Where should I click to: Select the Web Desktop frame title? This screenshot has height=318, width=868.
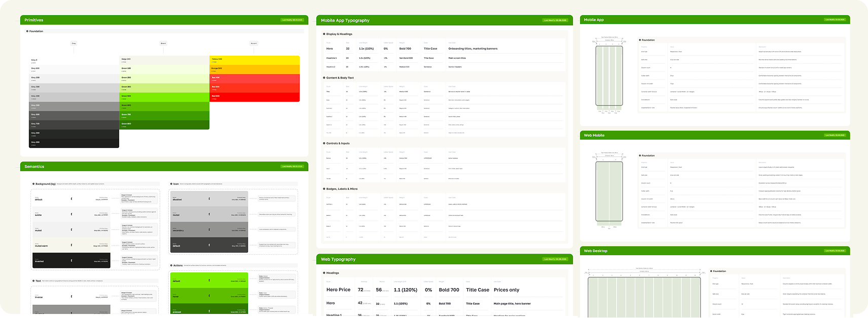click(x=596, y=251)
